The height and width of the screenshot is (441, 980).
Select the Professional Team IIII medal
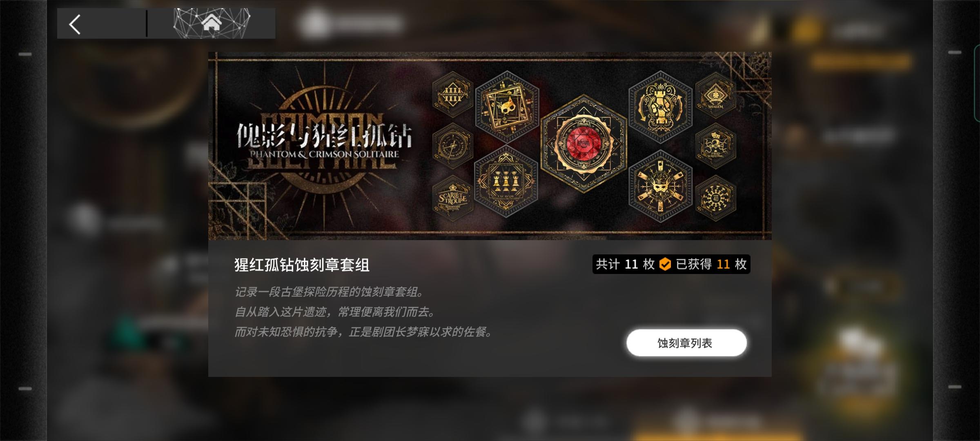[452, 94]
